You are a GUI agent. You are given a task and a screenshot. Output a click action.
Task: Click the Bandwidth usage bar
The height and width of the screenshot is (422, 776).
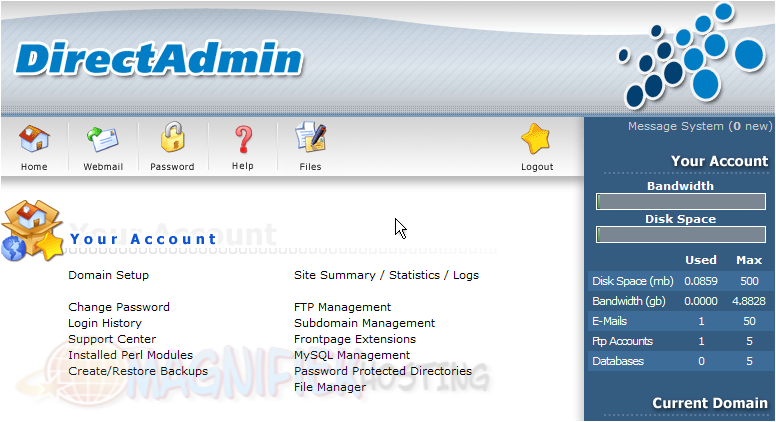pyautogui.click(x=681, y=201)
